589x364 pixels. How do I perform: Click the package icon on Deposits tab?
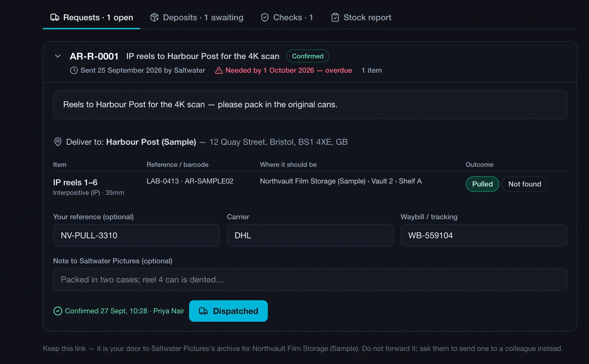pyautogui.click(x=154, y=17)
